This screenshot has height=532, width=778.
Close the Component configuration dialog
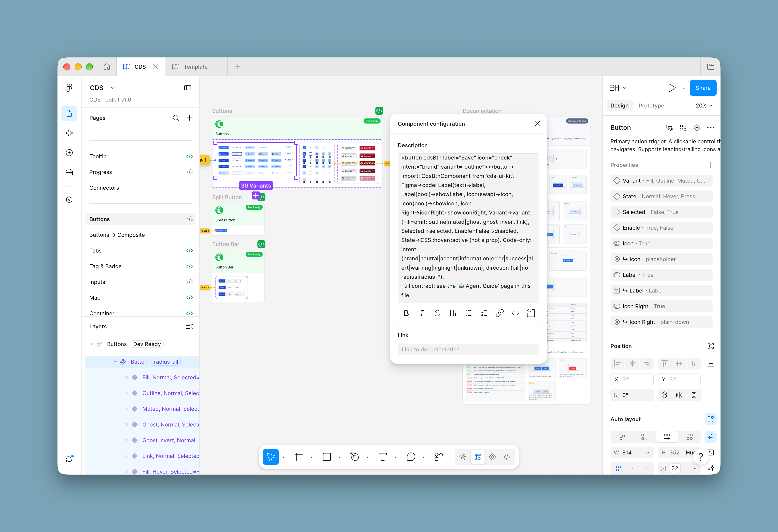[x=537, y=124]
